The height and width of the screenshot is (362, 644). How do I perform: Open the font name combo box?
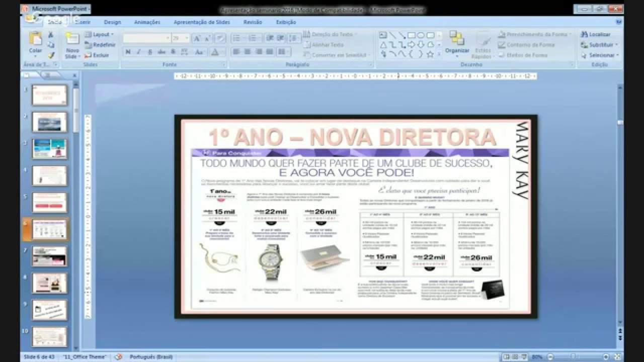[146, 38]
